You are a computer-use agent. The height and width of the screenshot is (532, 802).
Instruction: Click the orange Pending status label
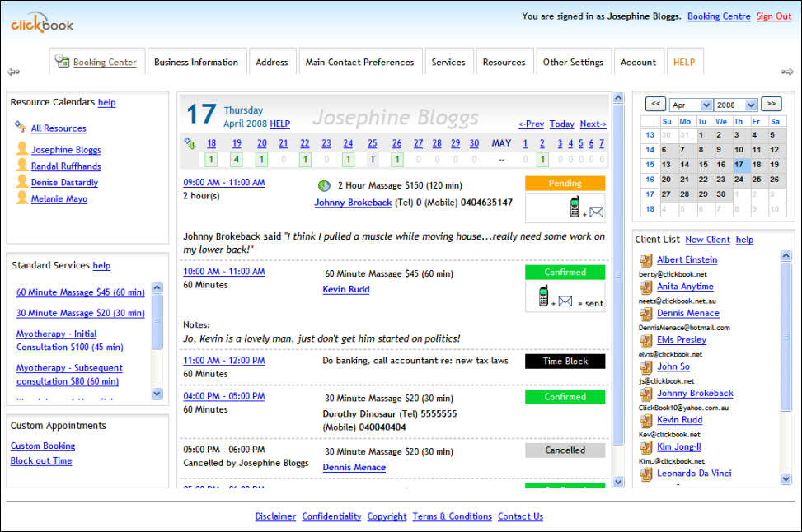[565, 183]
